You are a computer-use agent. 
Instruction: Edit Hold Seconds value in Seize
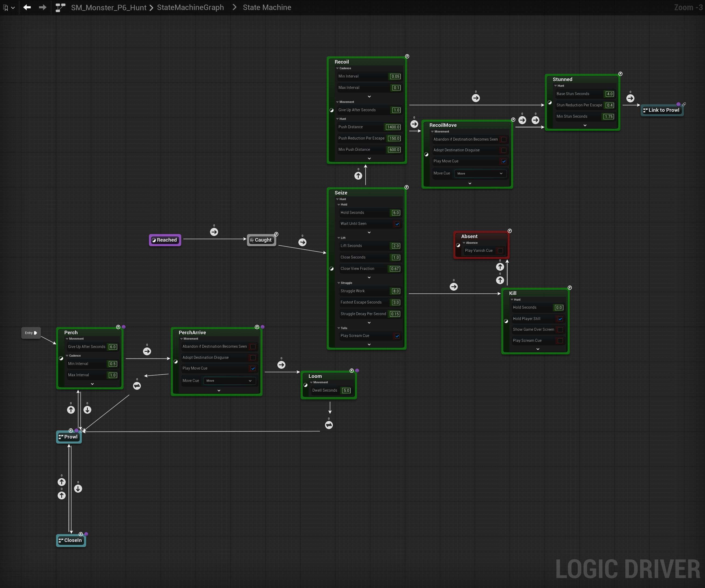[396, 213]
